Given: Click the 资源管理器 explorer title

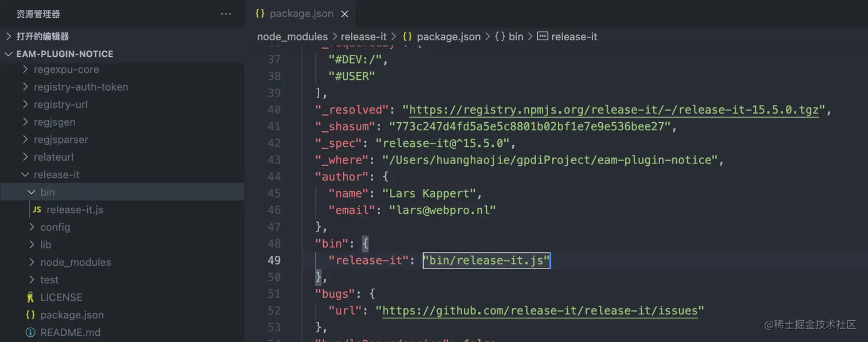Looking at the screenshot, I should (38, 14).
